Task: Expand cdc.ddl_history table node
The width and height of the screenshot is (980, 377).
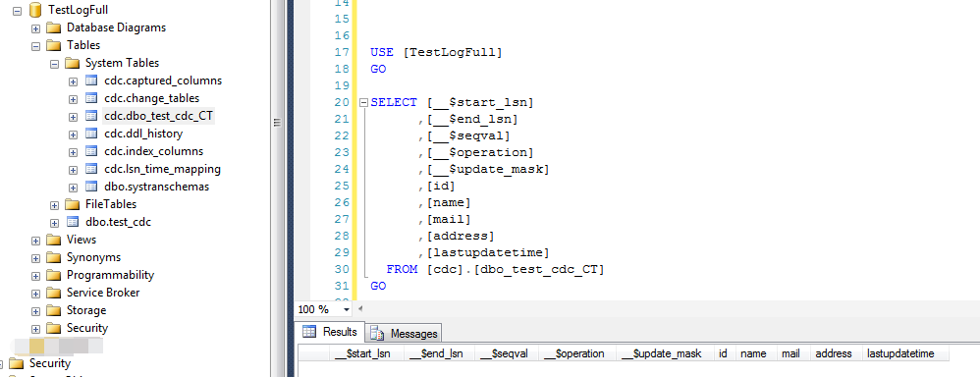Action: 73,135
